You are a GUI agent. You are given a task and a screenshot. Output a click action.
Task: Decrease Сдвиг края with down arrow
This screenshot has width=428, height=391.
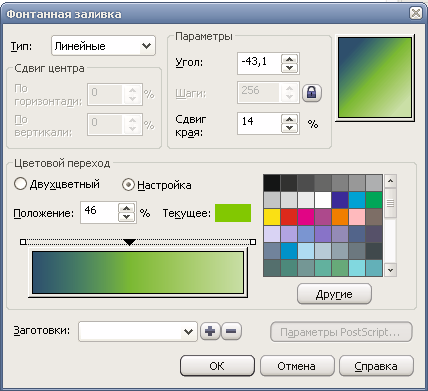(x=289, y=128)
